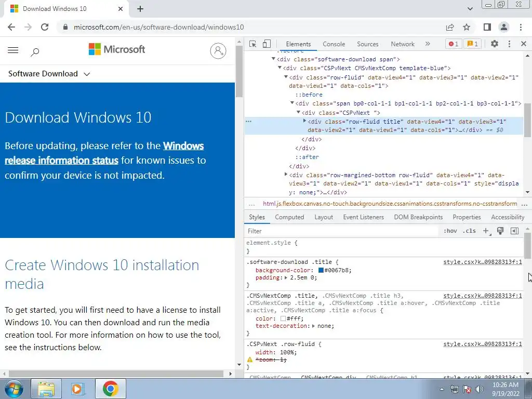Click the Microsoft logo
532x399 pixels.
117,49
